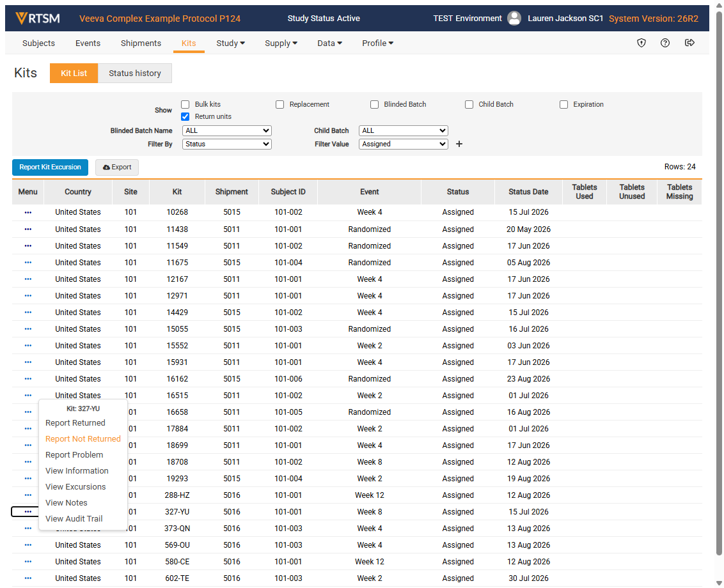724x588 pixels.
Task: Toggle the Child Batch checkbox
Action: [469, 104]
